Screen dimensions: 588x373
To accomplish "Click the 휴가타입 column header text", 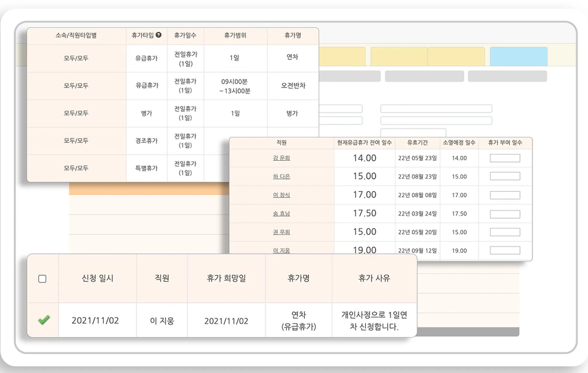I will coord(143,36).
